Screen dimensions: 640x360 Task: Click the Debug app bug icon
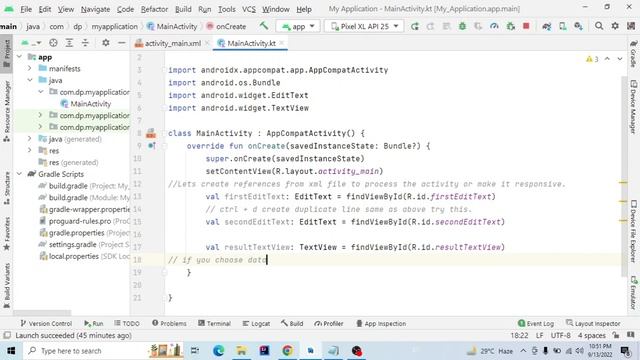pos(462,27)
